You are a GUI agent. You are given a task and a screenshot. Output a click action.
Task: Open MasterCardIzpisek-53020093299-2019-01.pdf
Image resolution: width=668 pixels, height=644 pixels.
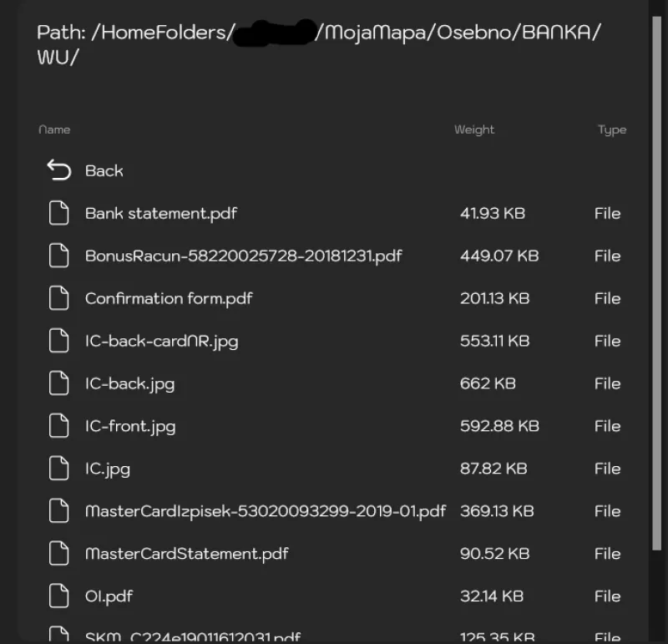pyautogui.click(x=265, y=511)
